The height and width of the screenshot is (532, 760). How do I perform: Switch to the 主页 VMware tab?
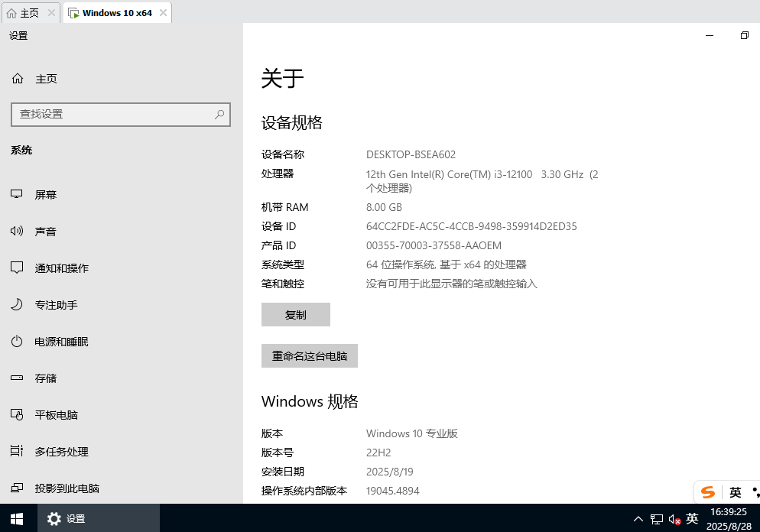(31, 13)
